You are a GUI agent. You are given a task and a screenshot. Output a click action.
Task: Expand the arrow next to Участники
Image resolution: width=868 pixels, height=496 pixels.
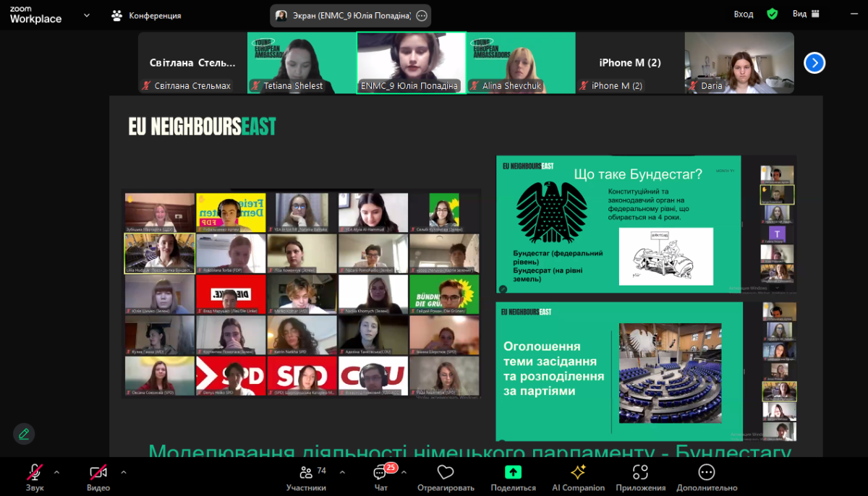tap(342, 472)
